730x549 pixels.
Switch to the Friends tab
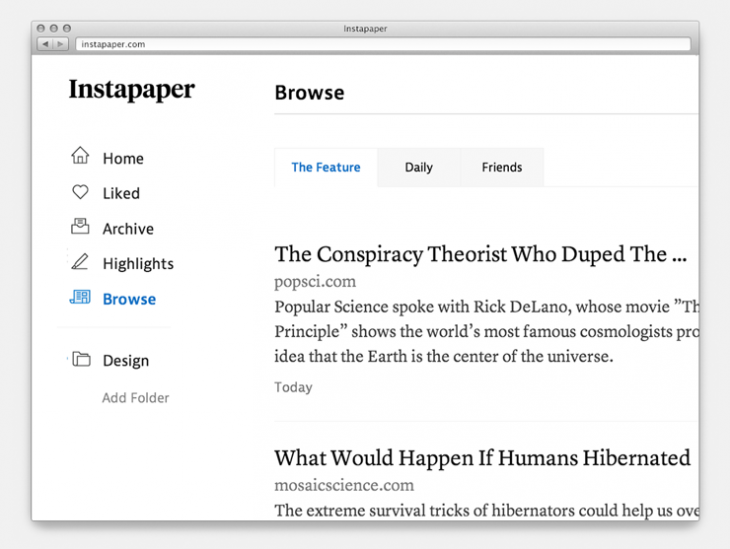tap(502, 167)
